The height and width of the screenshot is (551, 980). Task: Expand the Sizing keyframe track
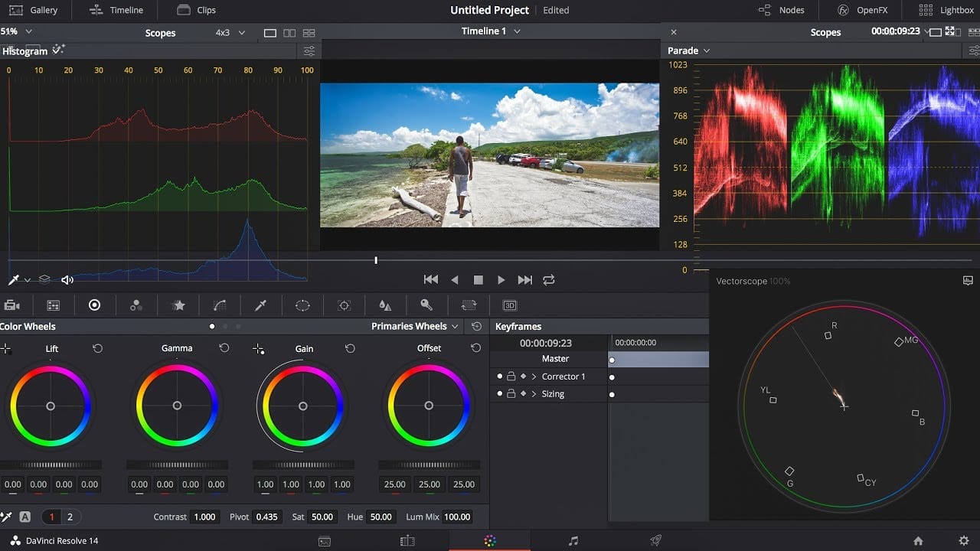pyautogui.click(x=534, y=394)
